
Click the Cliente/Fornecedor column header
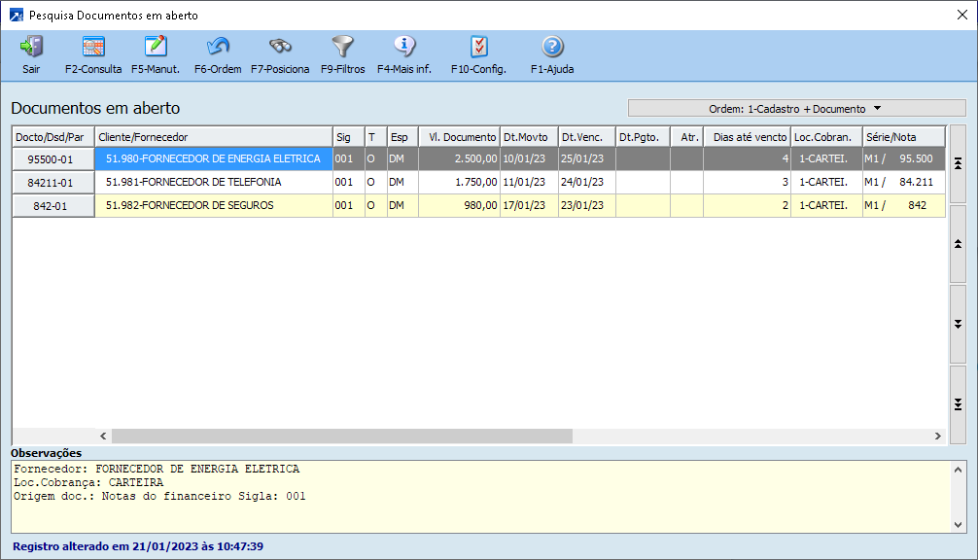[213, 137]
